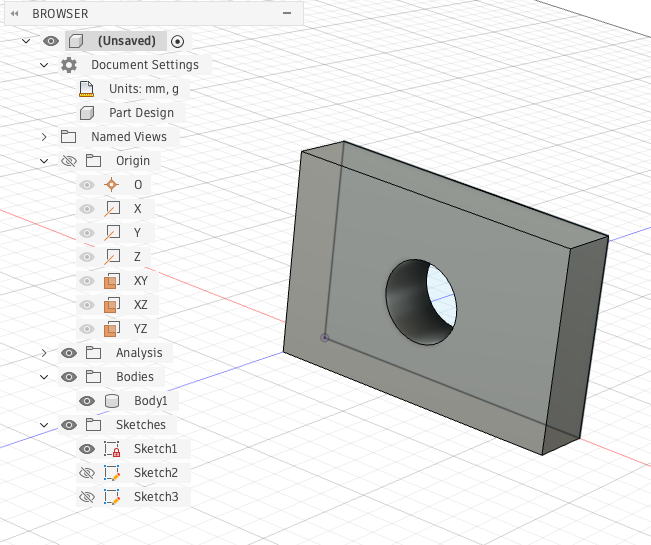Screen dimensions: 651x545
Task: Toggle visibility of the YZ plane
Action: pos(87,330)
